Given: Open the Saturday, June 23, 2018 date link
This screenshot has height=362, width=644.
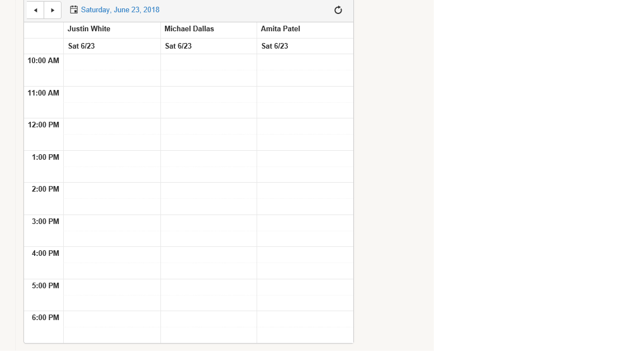Looking at the screenshot, I should coord(120,10).
